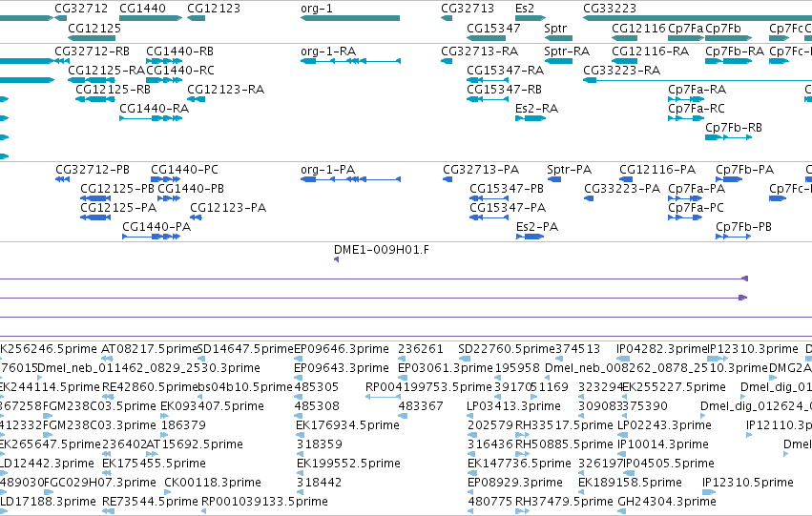The image size is (812, 516).
Task: Select protein Cp7Fb-PB
Action: pyautogui.click(x=743, y=227)
